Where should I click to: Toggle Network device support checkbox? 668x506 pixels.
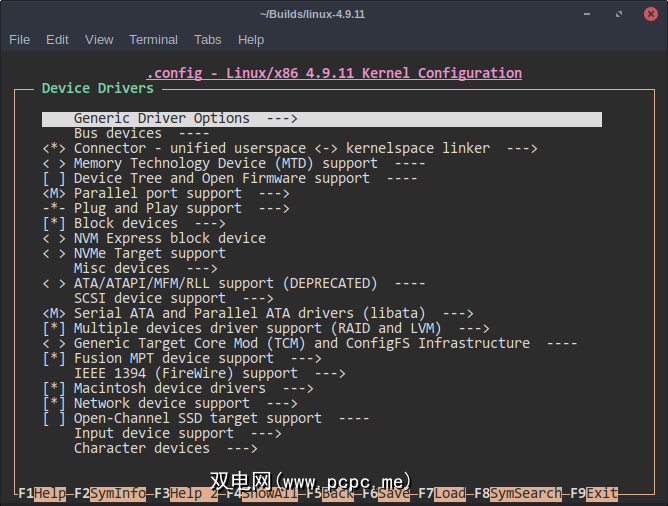pyautogui.click(x=54, y=403)
